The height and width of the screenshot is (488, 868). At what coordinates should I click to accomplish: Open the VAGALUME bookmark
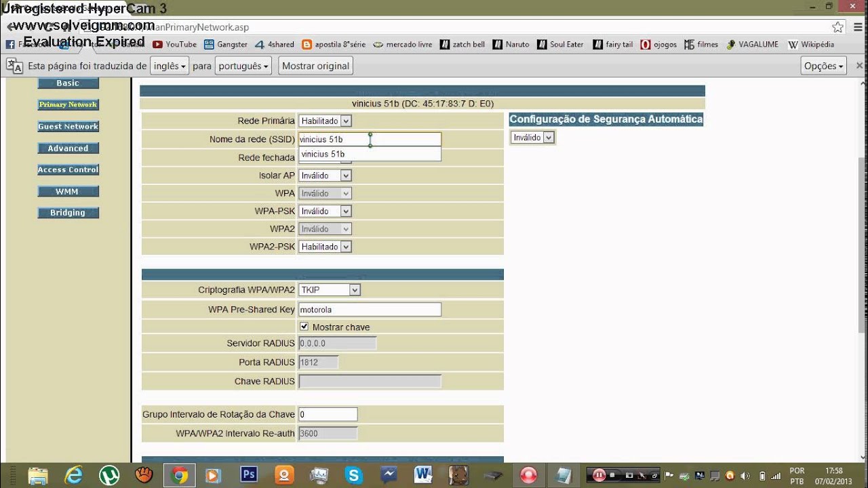point(752,45)
